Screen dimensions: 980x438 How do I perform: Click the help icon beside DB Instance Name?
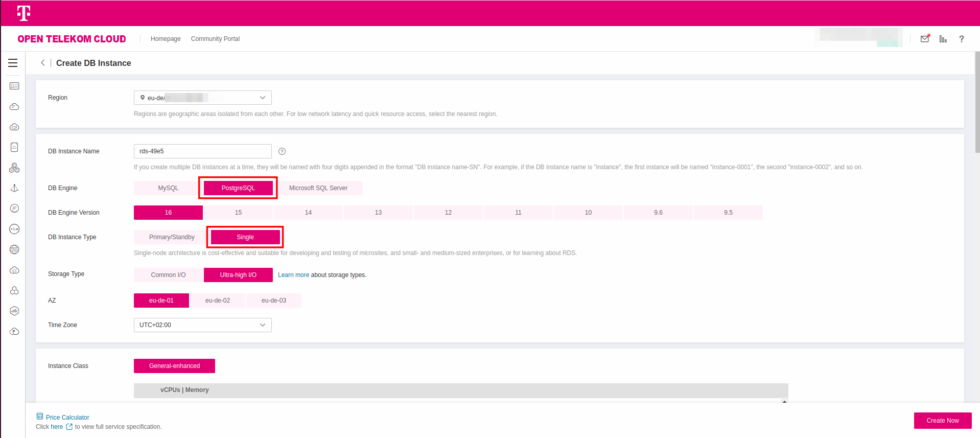point(282,151)
